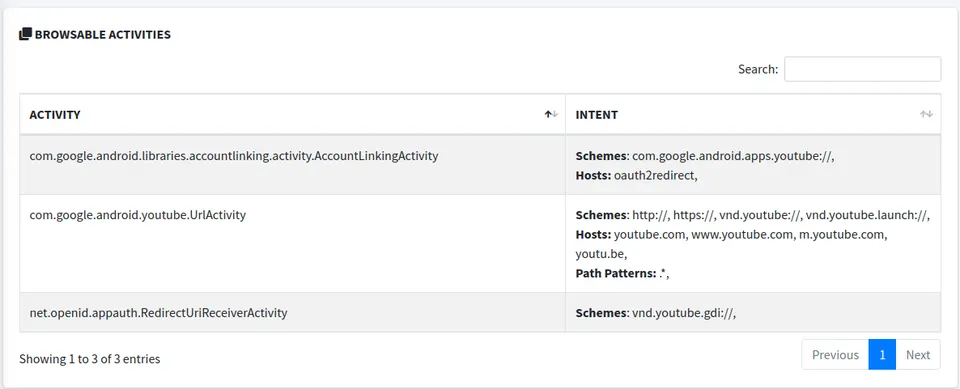
Task: Click the BROWSABLE ACTIVITIES heading
Action: (102, 34)
